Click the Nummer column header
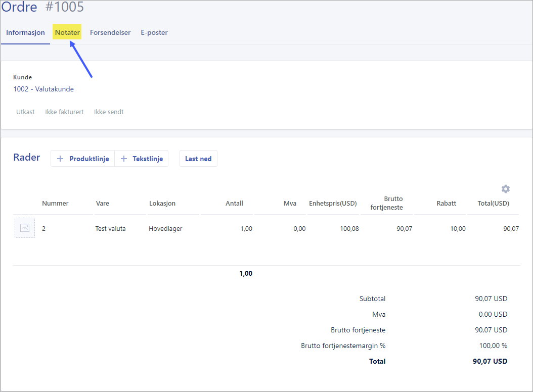The image size is (533, 392). 55,203
